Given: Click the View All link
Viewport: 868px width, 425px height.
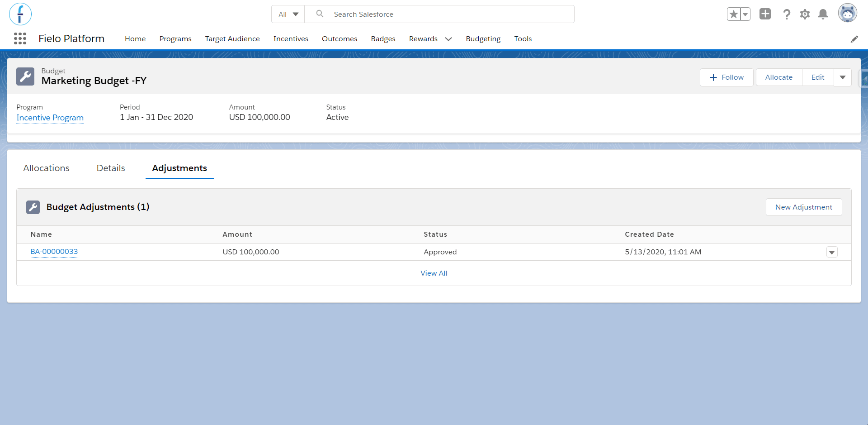Looking at the screenshot, I should pyautogui.click(x=434, y=273).
